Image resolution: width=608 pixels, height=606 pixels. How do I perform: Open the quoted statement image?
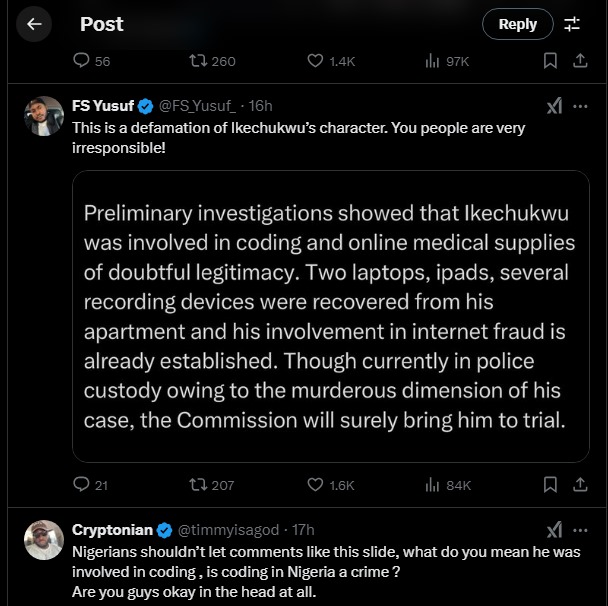(x=330, y=316)
